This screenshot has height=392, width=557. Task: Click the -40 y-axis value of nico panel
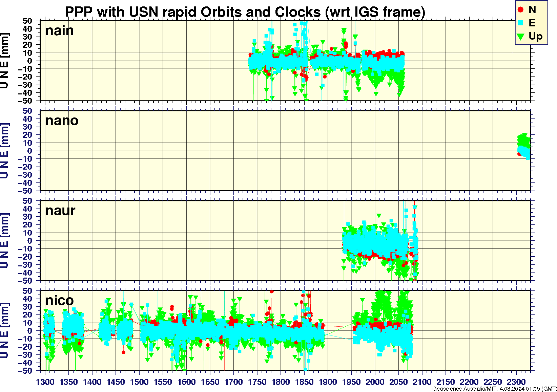(25, 363)
